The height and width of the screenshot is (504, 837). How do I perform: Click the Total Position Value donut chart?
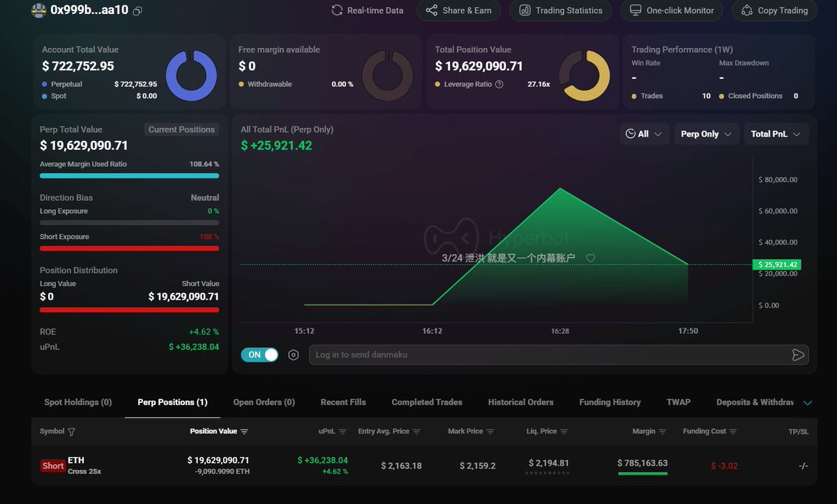(x=585, y=76)
